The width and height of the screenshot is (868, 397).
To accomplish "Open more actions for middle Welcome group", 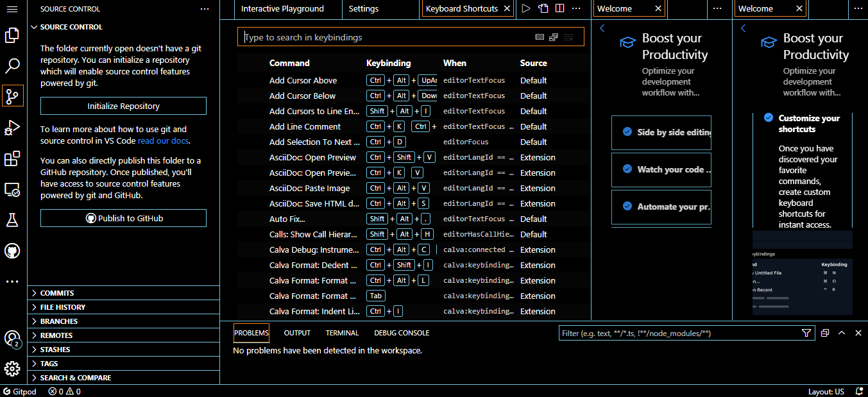I will 717,9.
